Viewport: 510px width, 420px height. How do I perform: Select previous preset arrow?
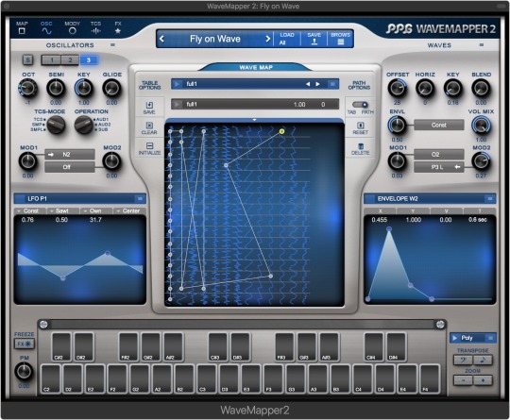(x=161, y=39)
